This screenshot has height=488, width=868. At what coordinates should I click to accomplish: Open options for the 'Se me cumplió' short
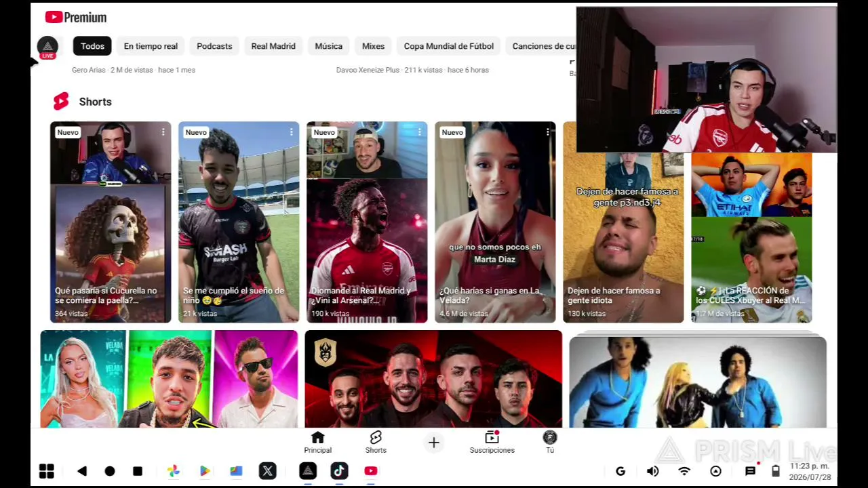pos(292,132)
